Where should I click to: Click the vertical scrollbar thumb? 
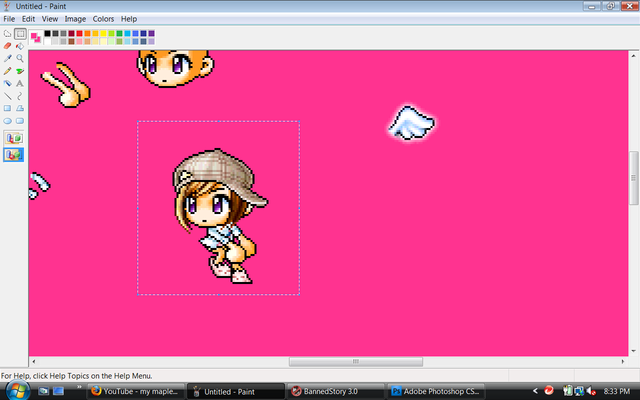633,178
